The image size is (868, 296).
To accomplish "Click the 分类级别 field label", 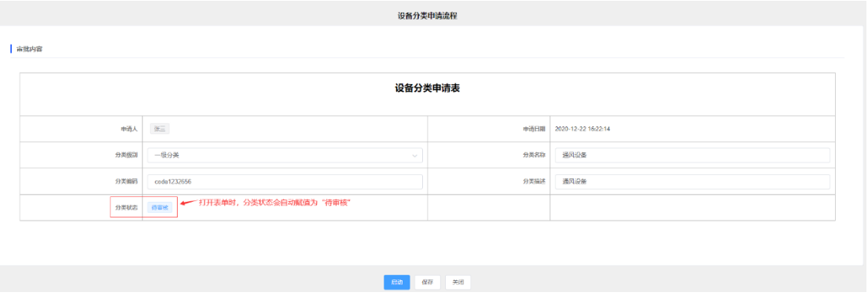I will tap(127, 155).
